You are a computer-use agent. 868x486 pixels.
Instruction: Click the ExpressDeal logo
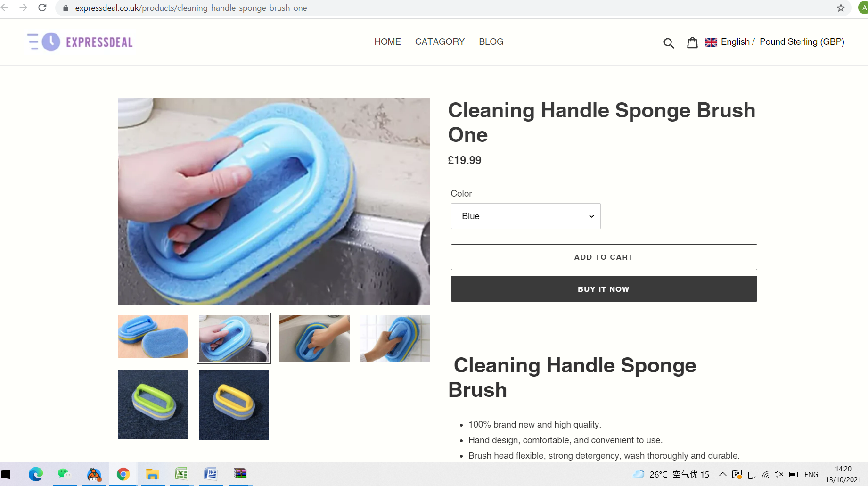tap(80, 42)
